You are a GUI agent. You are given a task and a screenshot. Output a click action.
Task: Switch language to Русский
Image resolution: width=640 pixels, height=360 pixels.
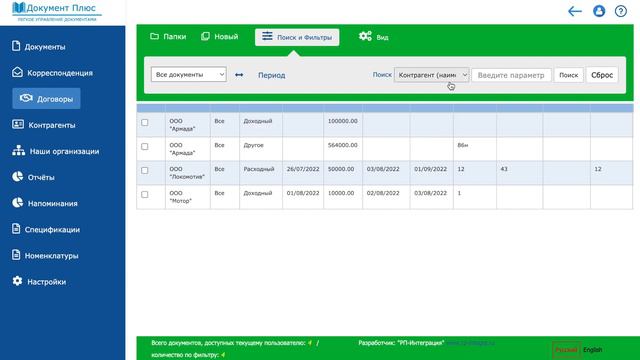(567, 350)
